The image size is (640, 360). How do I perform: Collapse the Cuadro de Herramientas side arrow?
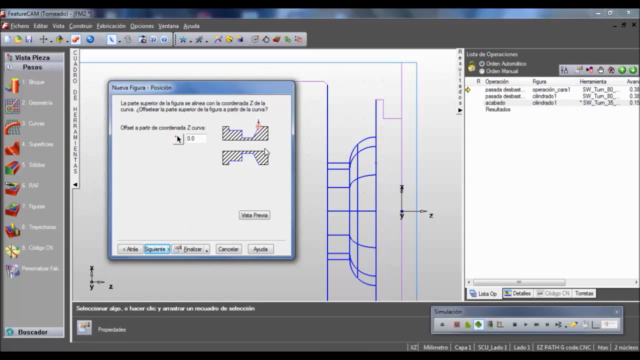click(75, 184)
